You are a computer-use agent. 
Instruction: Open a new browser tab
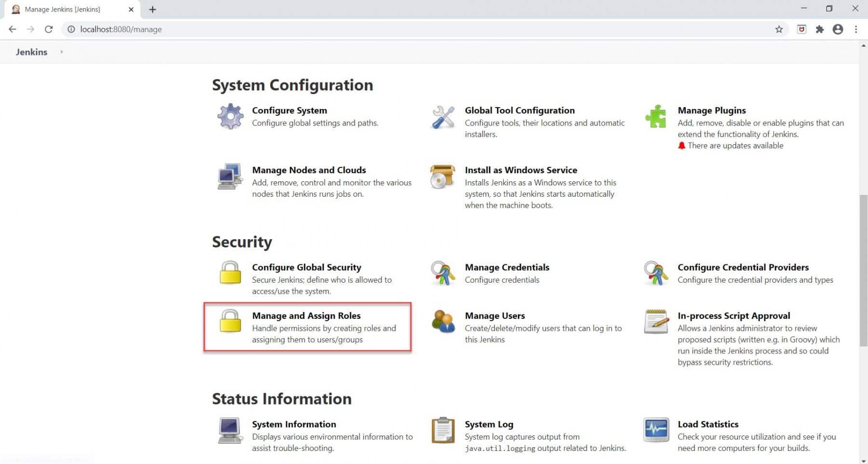tap(153, 9)
